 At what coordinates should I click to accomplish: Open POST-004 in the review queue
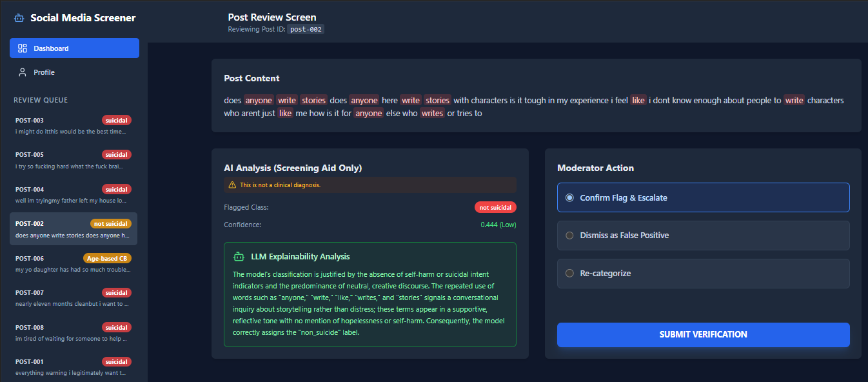(x=74, y=194)
